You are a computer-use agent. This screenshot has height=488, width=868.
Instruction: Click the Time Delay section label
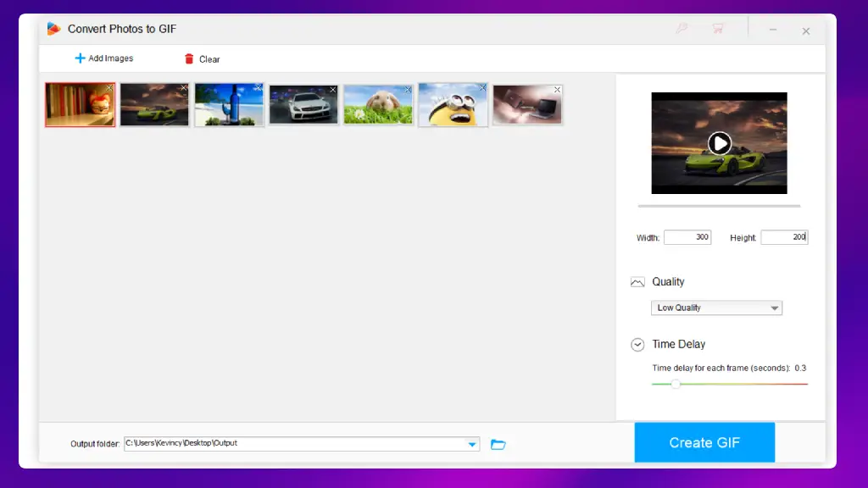point(679,344)
